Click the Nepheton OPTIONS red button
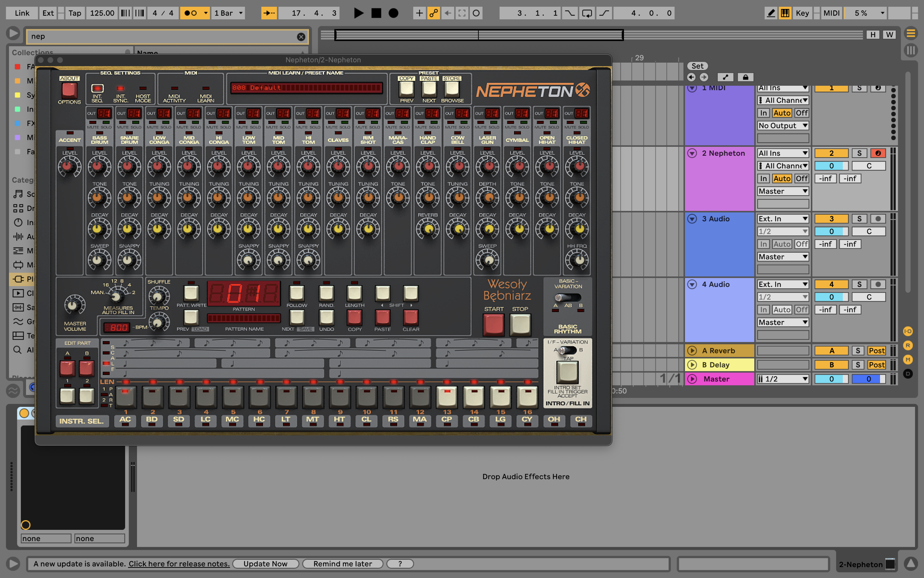Viewport: 924px width, 578px height. (x=69, y=90)
